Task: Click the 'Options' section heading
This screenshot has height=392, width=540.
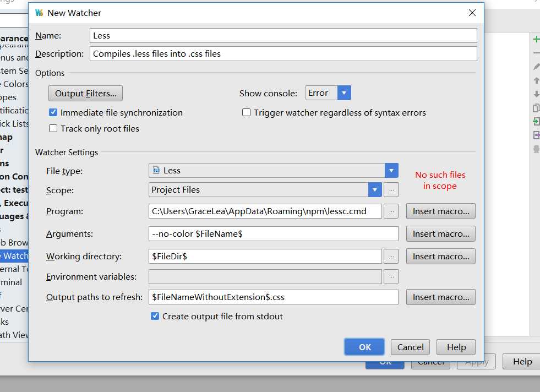Action: [50, 73]
